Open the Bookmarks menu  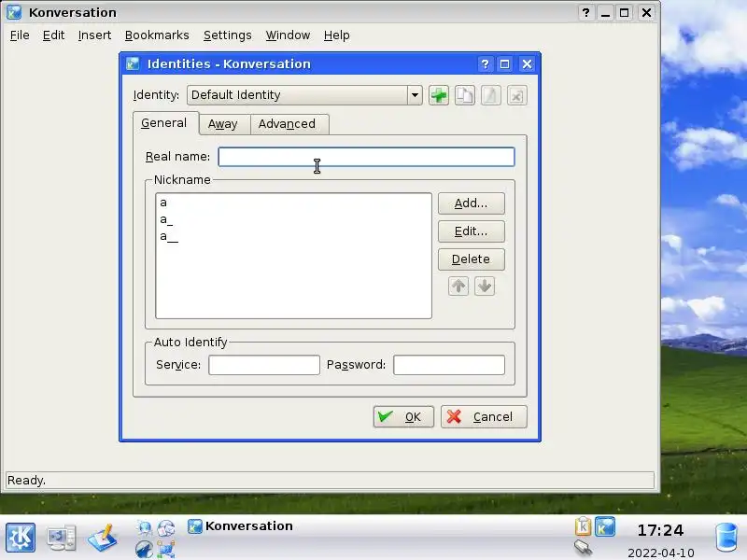[157, 35]
